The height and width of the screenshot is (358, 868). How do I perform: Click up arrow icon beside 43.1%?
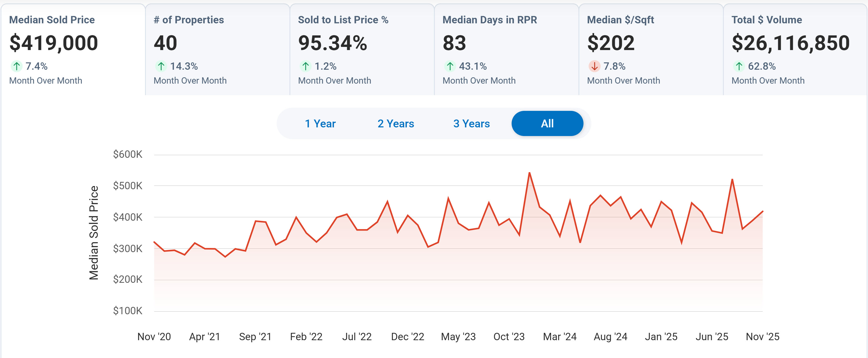click(450, 66)
